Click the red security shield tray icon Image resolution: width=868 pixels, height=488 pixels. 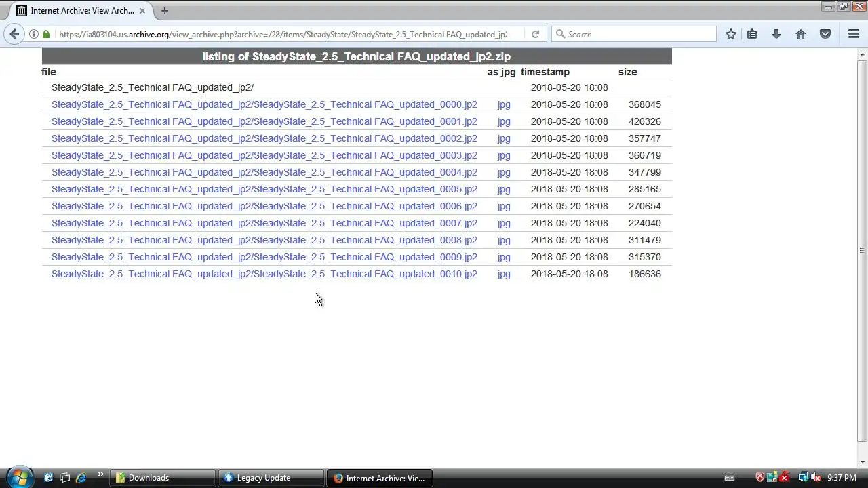tap(760, 478)
